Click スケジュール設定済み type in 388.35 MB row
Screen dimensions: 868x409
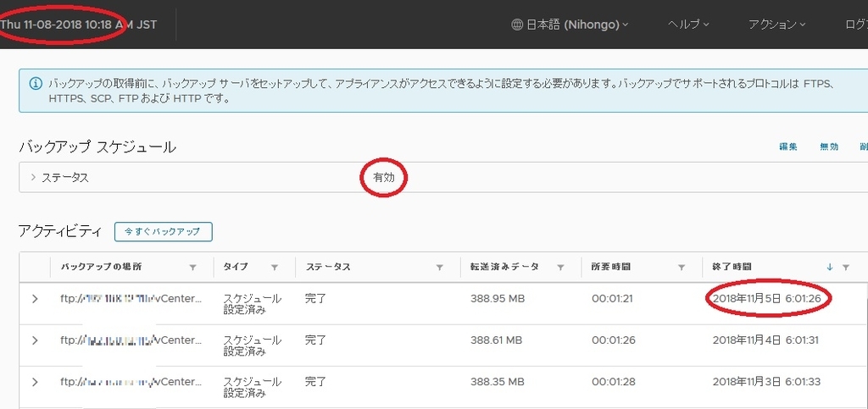pos(252,388)
